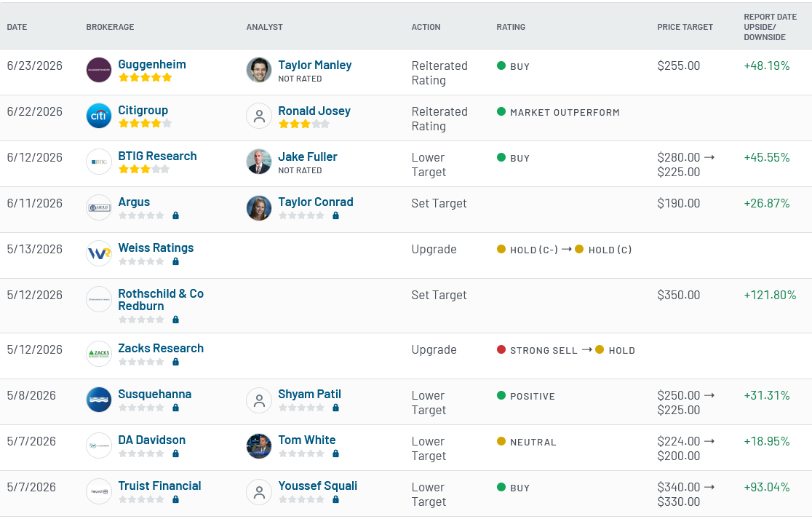Click the 6/23/2026 date cell
The height and width of the screenshot is (519, 812).
pos(35,66)
